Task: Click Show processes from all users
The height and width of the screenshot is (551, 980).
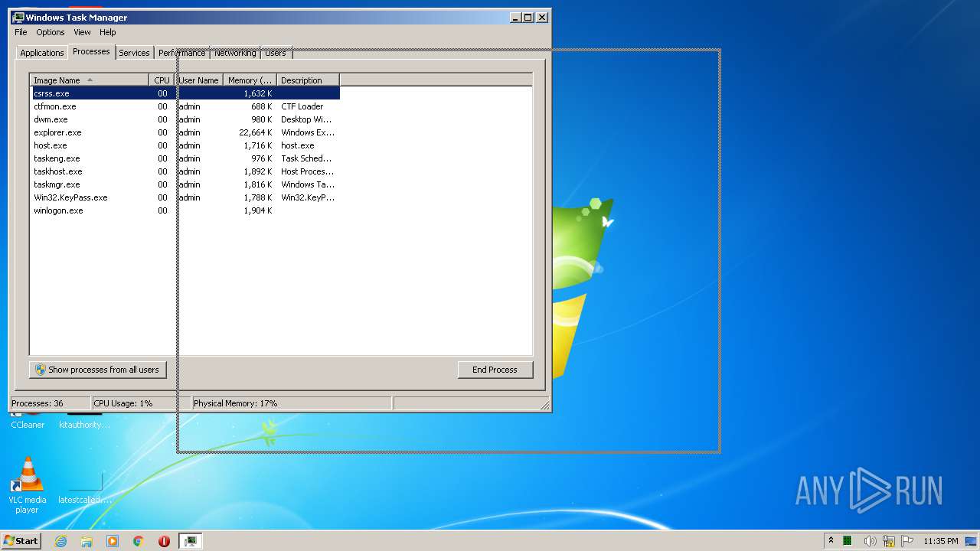Action: [x=97, y=370]
